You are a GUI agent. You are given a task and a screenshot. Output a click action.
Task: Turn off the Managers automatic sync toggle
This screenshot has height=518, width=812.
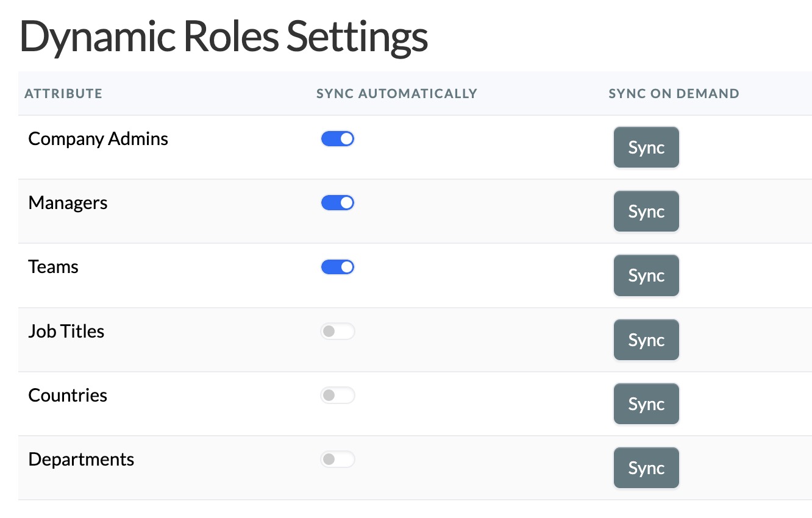click(338, 202)
